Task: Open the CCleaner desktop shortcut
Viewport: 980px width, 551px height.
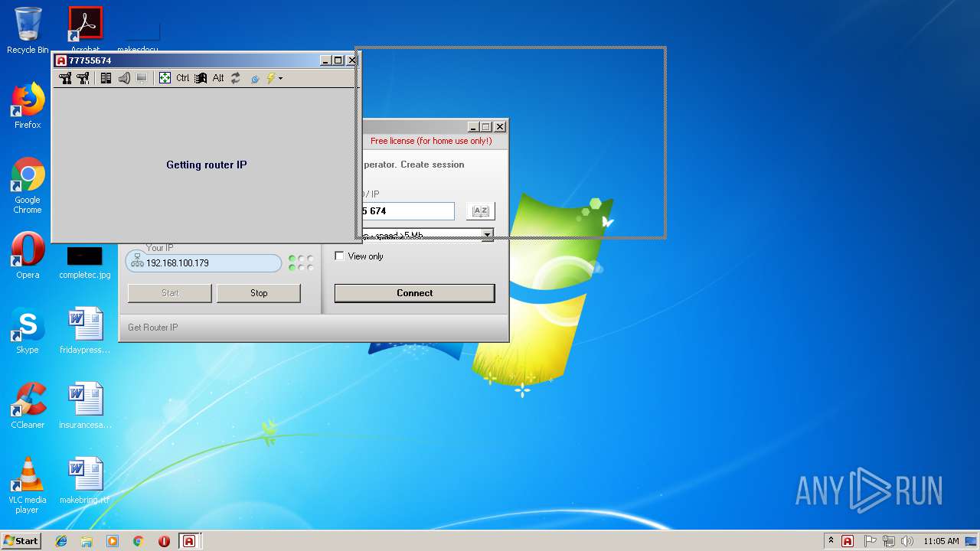Action: tap(28, 406)
